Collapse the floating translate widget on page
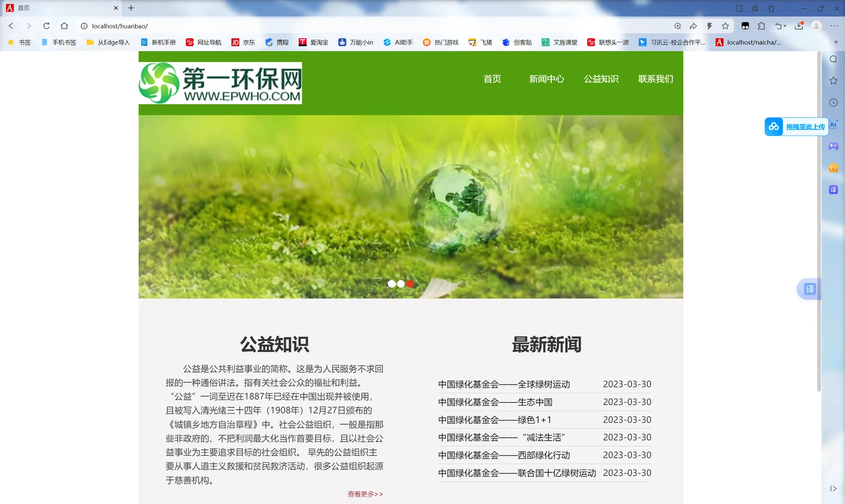Image resolution: width=845 pixels, height=504 pixels. click(x=809, y=289)
